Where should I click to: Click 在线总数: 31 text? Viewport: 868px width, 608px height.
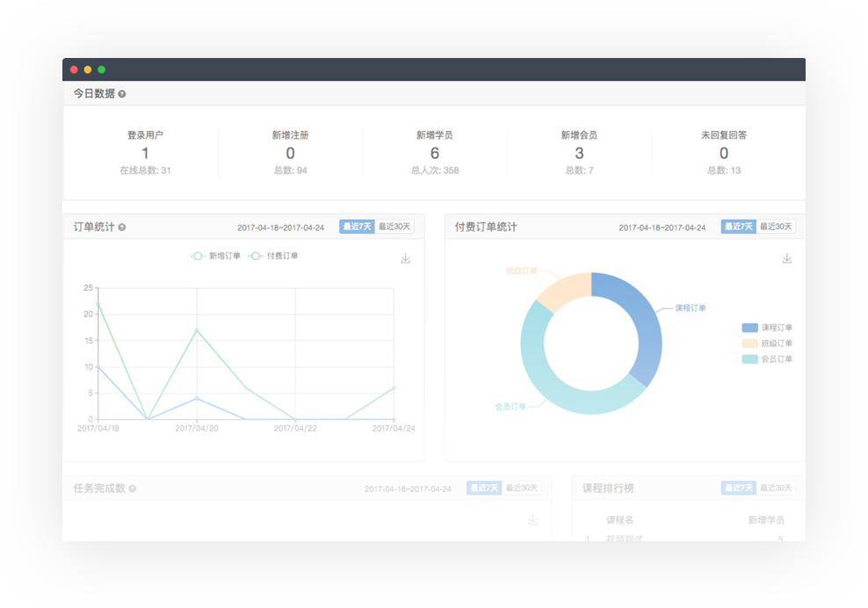point(145,170)
